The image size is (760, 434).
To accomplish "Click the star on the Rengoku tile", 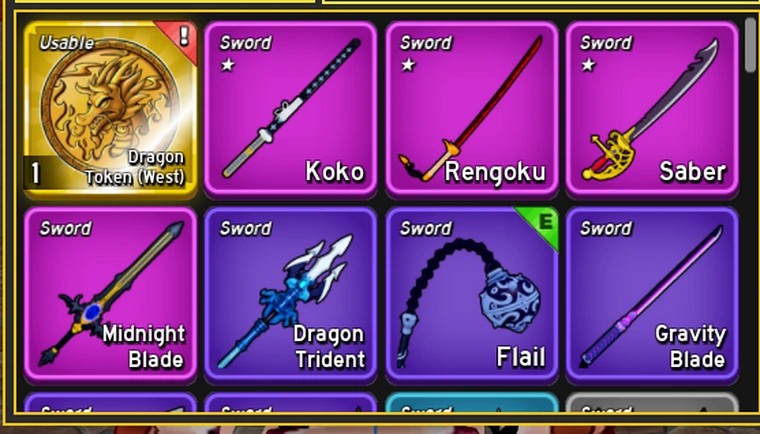I will pyautogui.click(x=408, y=64).
